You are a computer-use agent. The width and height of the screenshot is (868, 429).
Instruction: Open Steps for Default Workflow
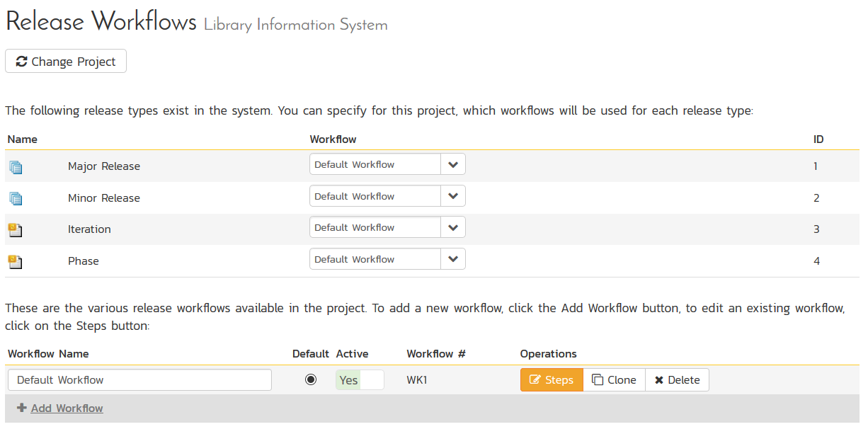click(x=552, y=380)
